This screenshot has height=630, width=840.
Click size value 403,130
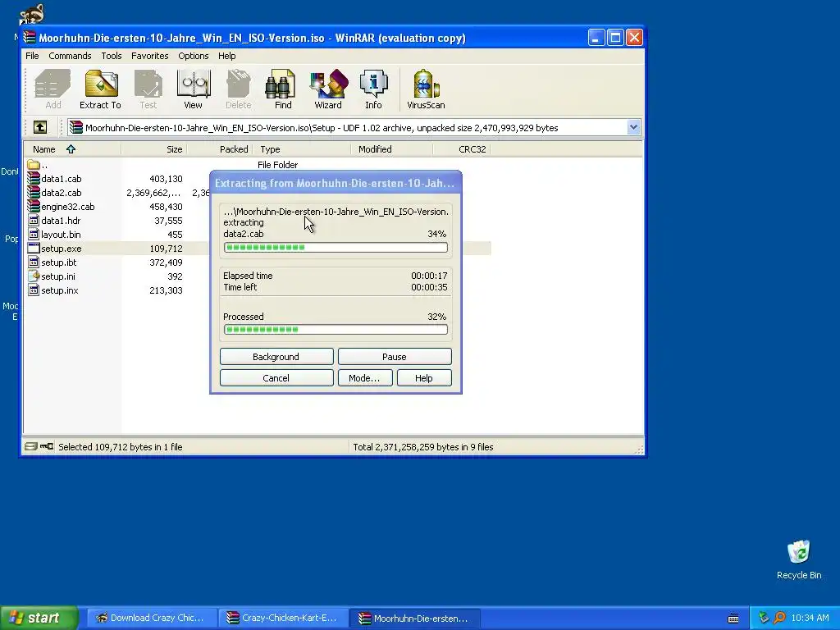coord(166,178)
